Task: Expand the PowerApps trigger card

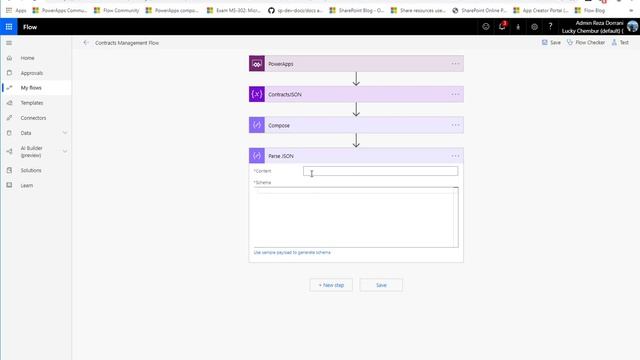Action: point(356,64)
